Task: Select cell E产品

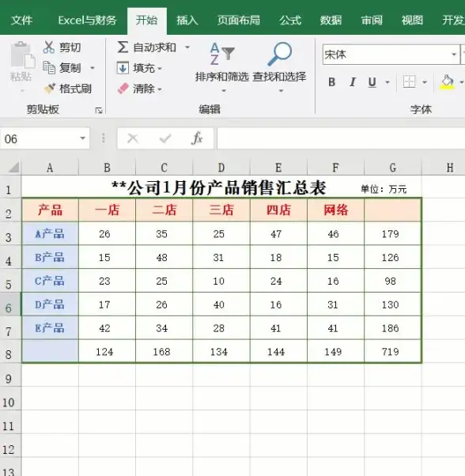Action: pos(50,328)
